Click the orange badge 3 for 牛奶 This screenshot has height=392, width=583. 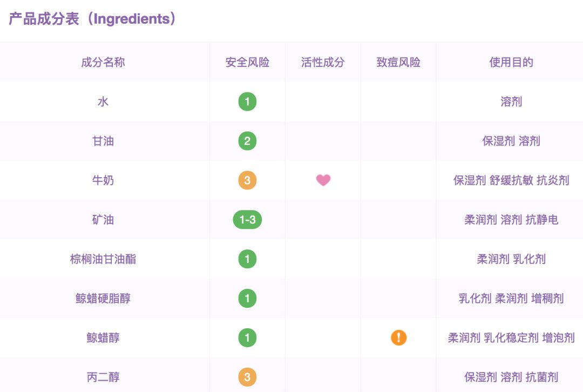[x=247, y=180]
